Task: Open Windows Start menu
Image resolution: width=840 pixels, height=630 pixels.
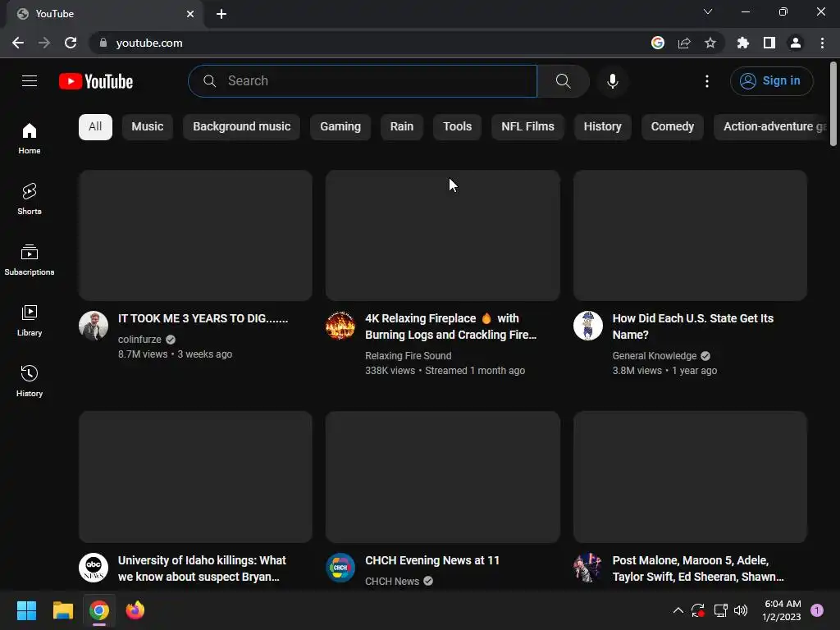Action: pos(26,610)
